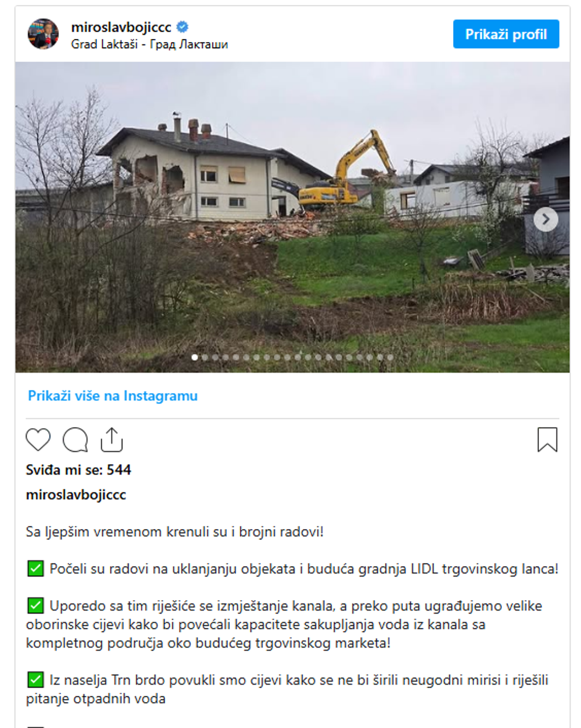Click the green checkmark before 'Iz naselja Trn brdo'
The width and height of the screenshot is (581, 728).
[36, 680]
